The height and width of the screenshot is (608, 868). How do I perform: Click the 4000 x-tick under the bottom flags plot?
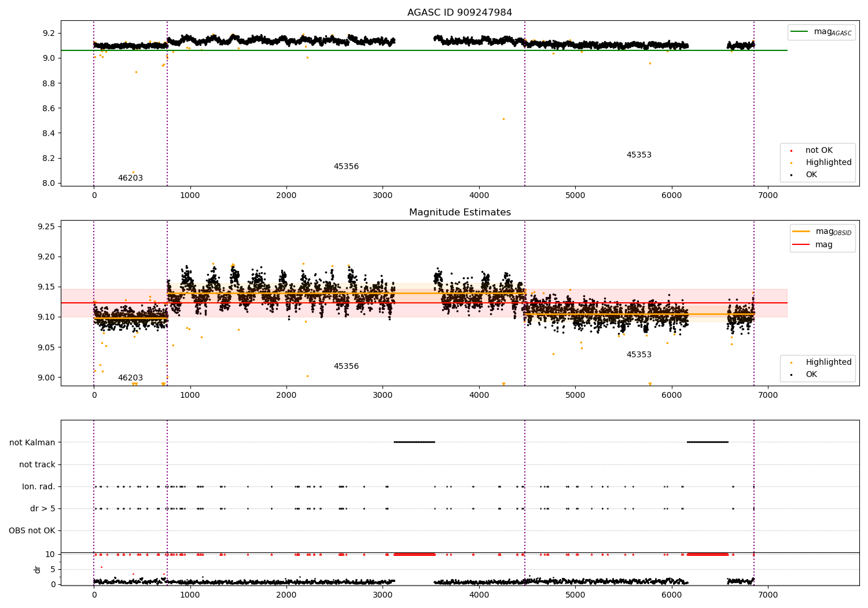tap(479, 595)
